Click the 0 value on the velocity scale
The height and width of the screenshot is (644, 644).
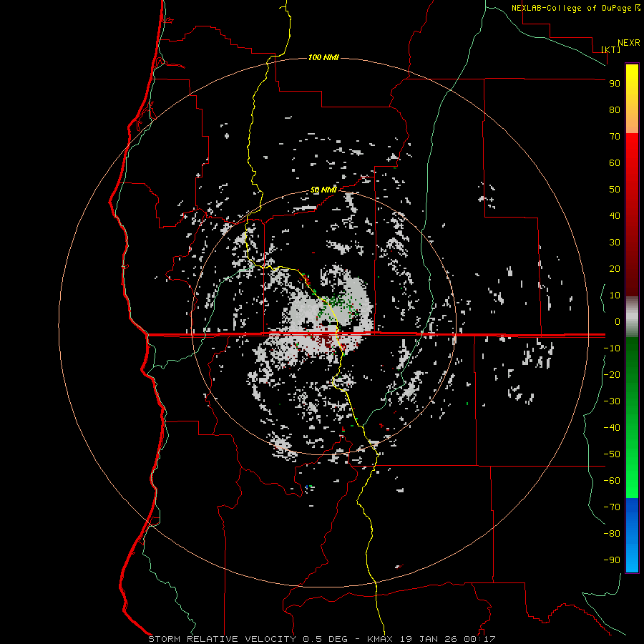pos(618,322)
